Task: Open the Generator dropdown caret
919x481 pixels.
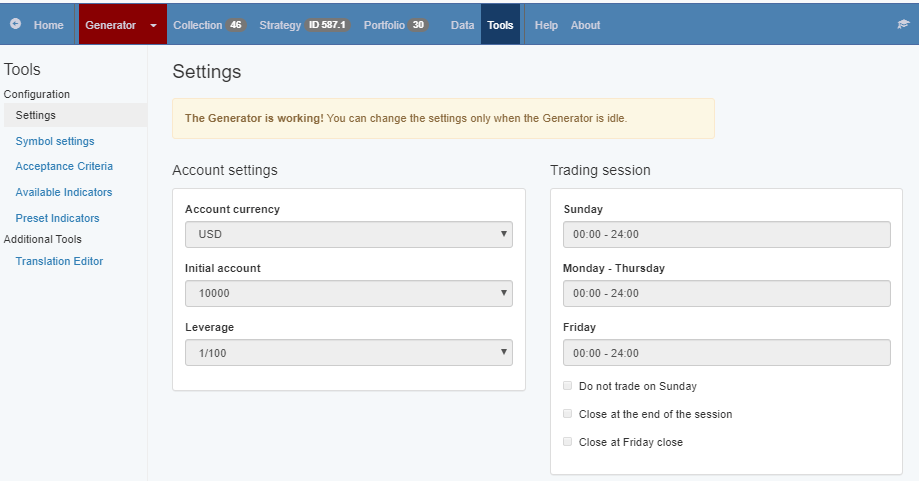Action: 153,25
